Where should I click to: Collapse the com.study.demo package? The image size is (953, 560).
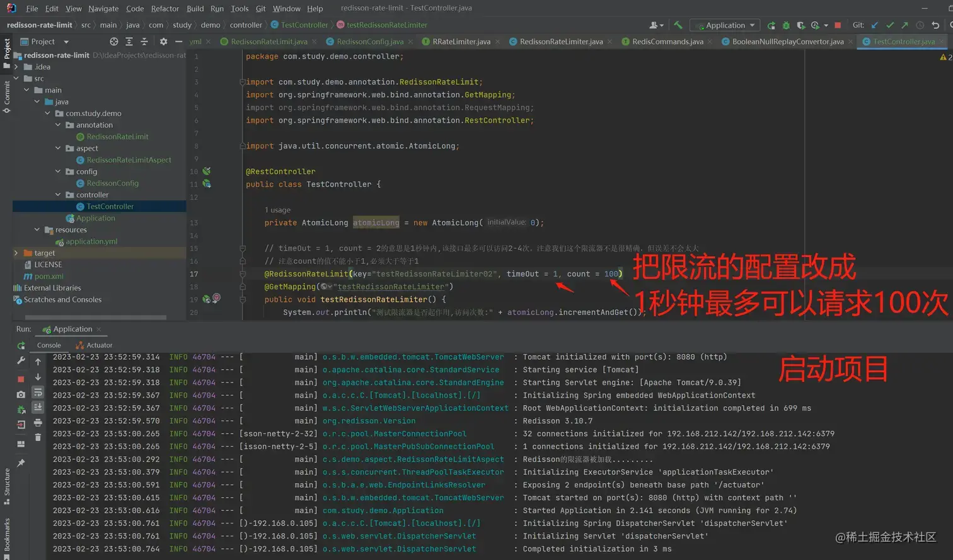click(48, 113)
